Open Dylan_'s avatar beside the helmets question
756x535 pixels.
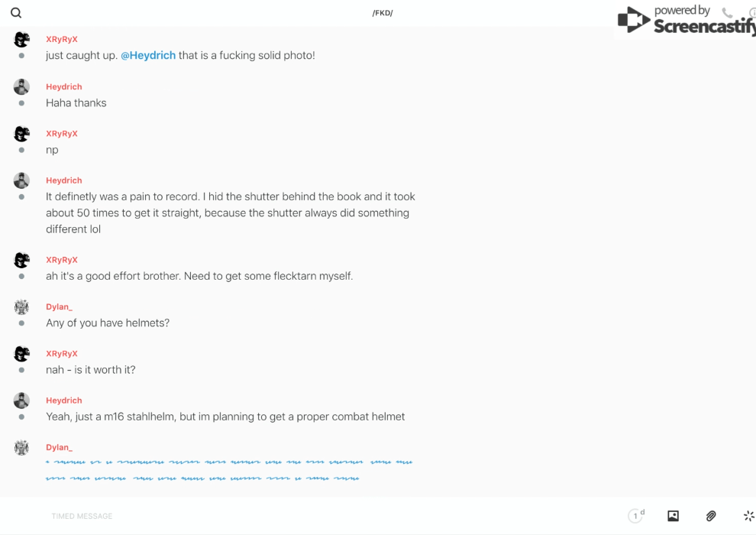(x=21, y=307)
